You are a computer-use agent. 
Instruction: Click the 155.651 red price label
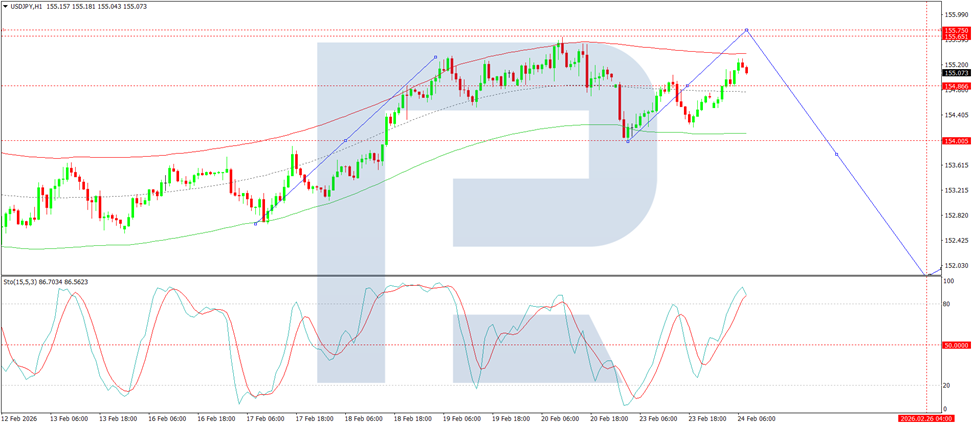click(x=957, y=37)
